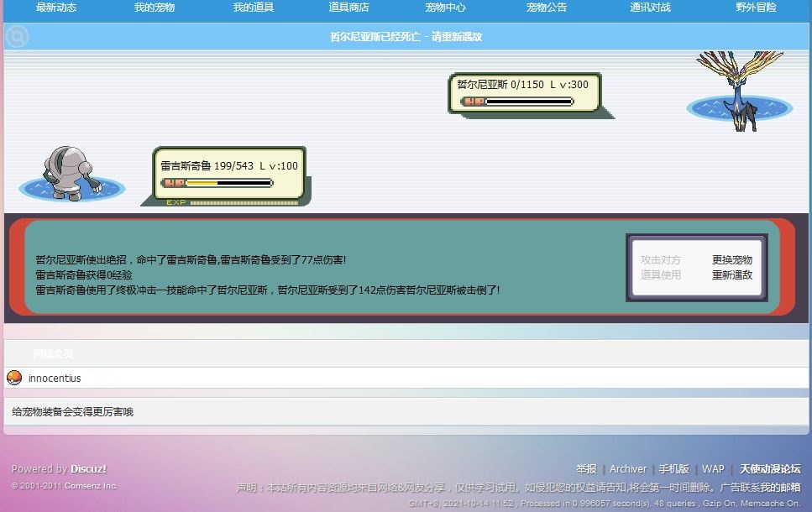
Task: Select 野外冒险 in the top navigation
Action: (x=756, y=8)
